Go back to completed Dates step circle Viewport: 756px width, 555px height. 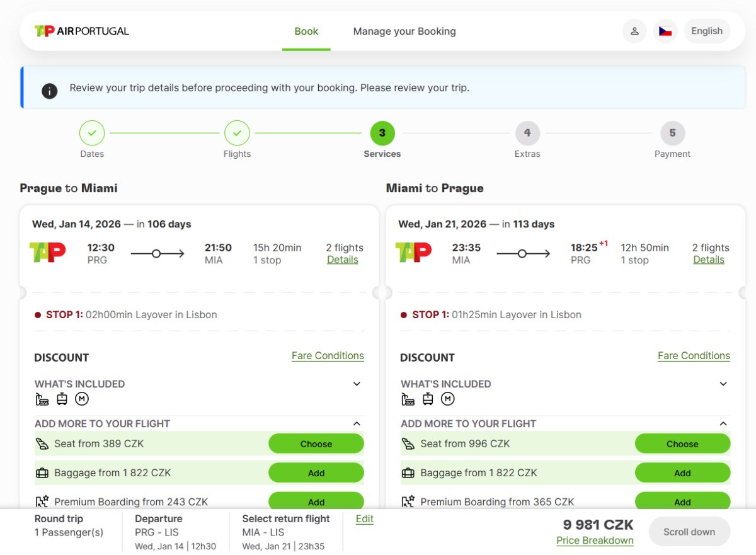[x=92, y=133]
